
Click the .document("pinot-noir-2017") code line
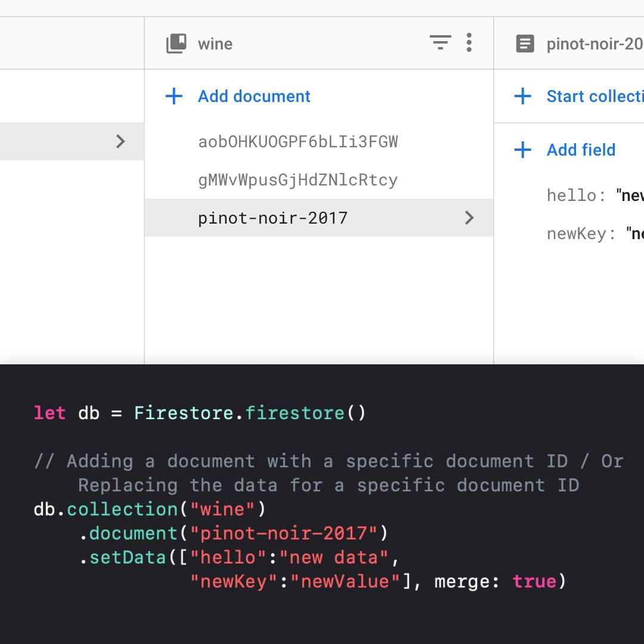(233, 534)
